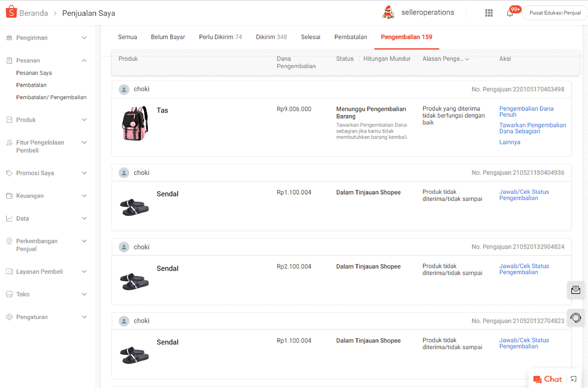The height and width of the screenshot is (388, 588).
Task: Click Pengembalian Dana Penuh for the Tas order
Action: [x=526, y=111]
